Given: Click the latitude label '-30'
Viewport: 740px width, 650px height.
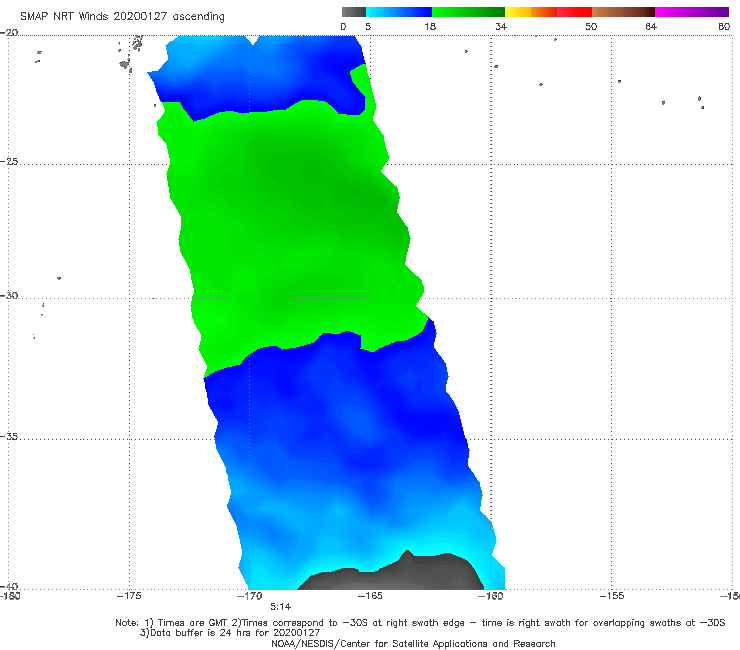Looking at the screenshot, I should (x=9, y=295).
